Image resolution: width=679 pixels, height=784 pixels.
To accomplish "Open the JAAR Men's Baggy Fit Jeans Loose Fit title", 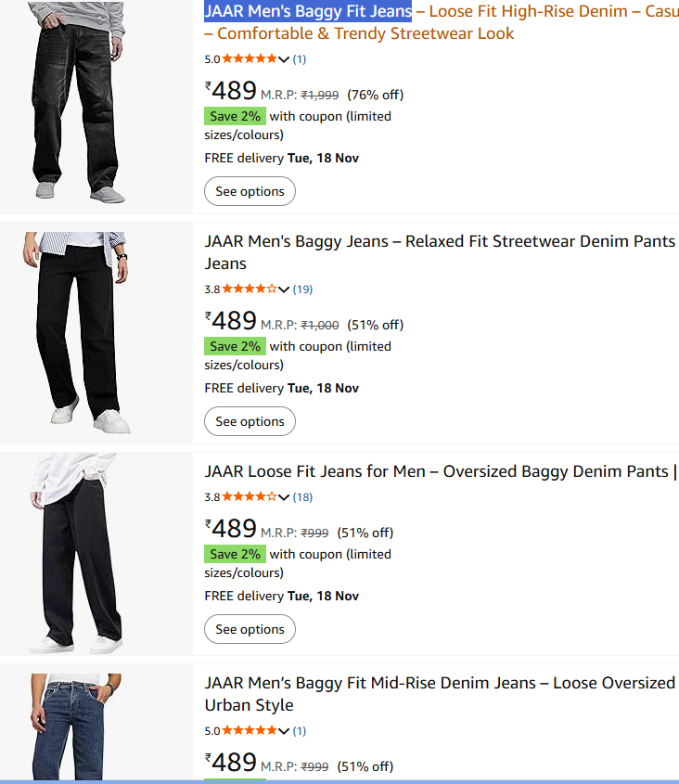I will 442,22.
